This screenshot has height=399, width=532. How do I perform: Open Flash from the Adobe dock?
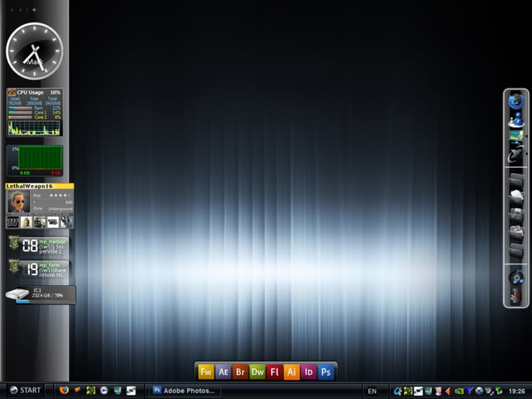pos(274,372)
